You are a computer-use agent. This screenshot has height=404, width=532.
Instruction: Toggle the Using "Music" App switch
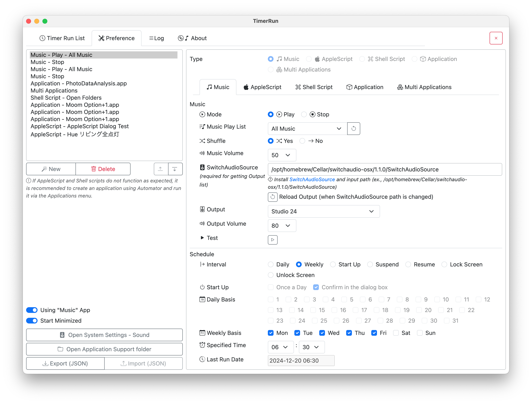point(32,310)
